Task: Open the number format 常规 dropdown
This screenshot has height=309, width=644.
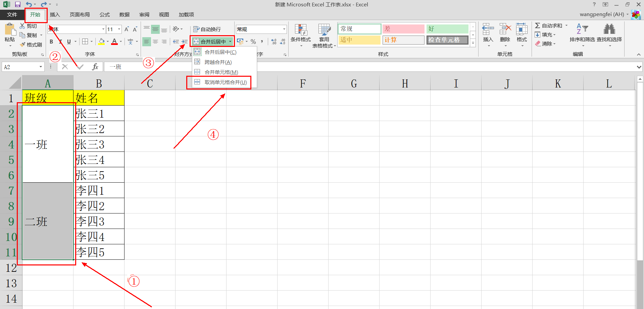Action: tap(284, 29)
